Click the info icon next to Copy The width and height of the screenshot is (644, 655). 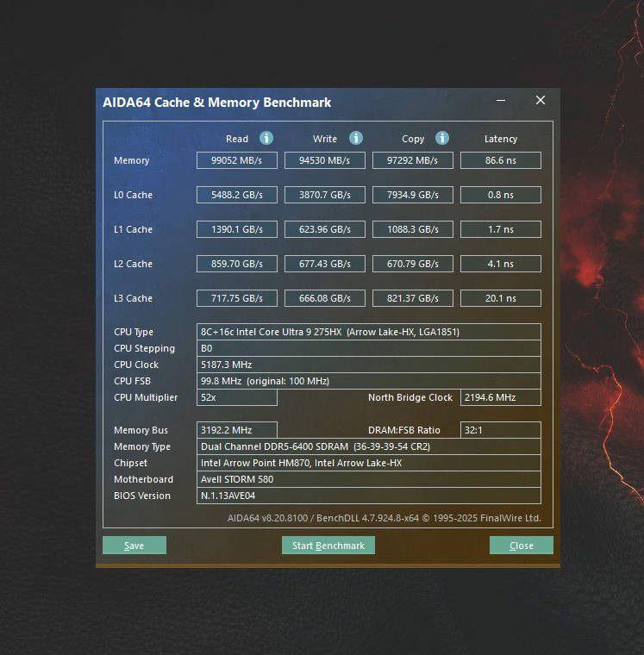(442, 138)
